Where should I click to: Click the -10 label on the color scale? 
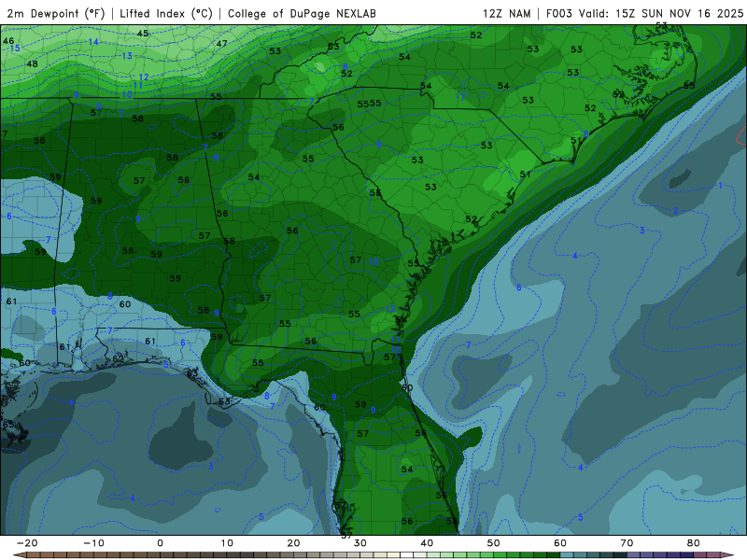[93, 543]
